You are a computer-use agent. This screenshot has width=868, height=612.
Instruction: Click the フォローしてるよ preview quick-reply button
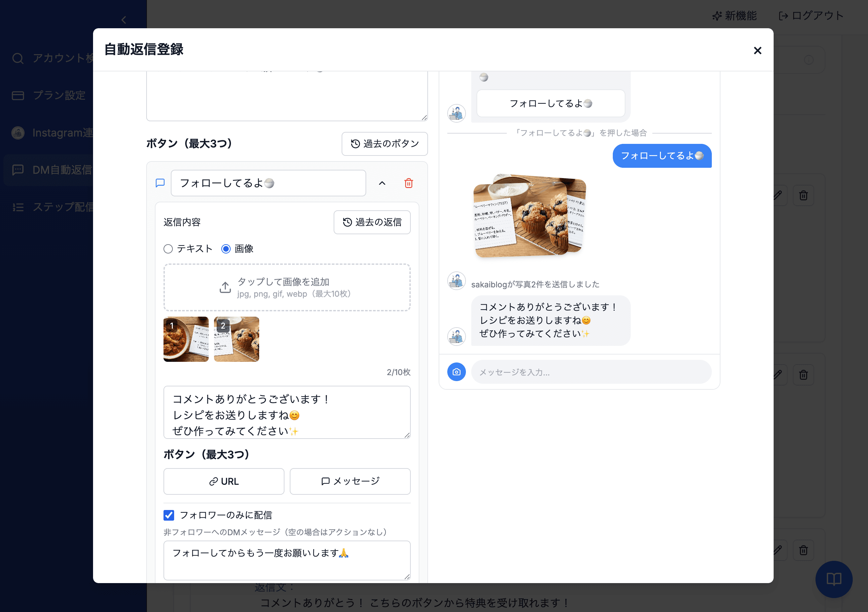pos(551,104)
